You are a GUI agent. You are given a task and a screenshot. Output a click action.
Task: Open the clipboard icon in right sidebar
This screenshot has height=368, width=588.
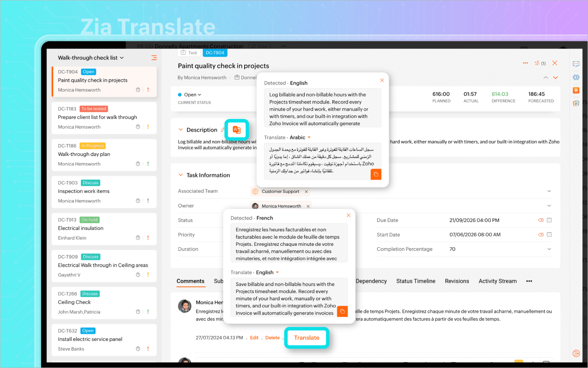tap(576, 103)
